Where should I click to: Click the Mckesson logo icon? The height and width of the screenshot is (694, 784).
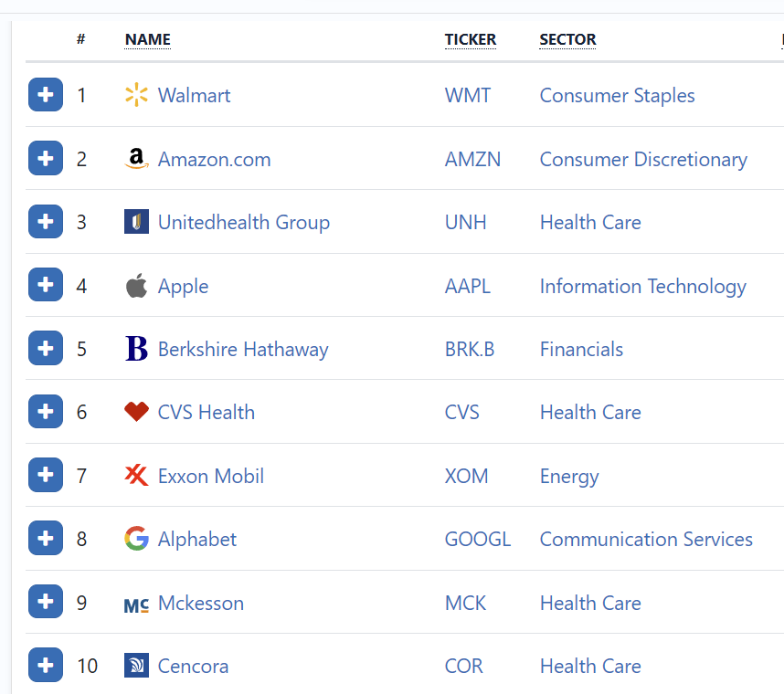coord(136,604)
